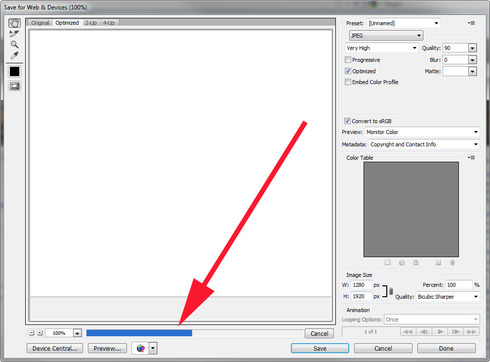Open the preview browser icon
This screenshot has width=490, height=362.
click(x=141, y=348)
